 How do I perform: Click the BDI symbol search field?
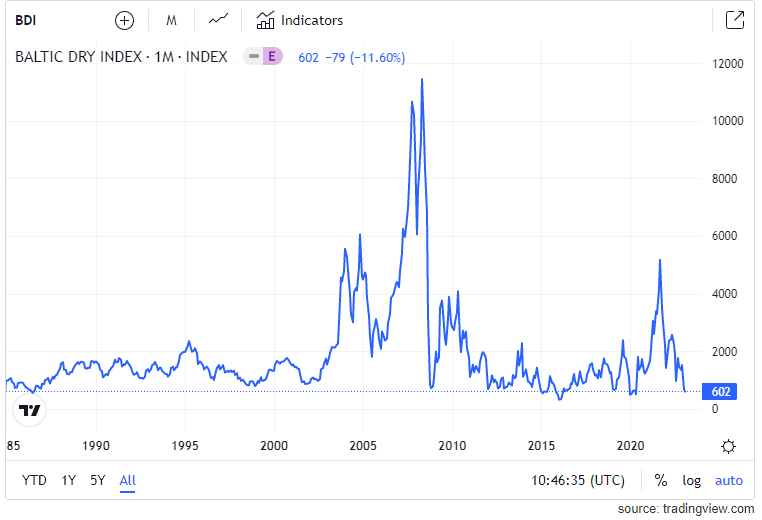(x=26, y=20)
